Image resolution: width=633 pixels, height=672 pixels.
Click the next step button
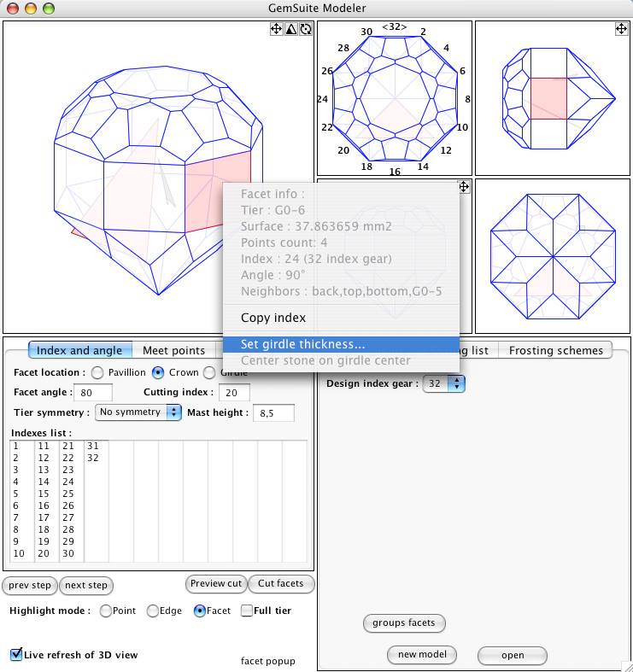pos(86,585)
